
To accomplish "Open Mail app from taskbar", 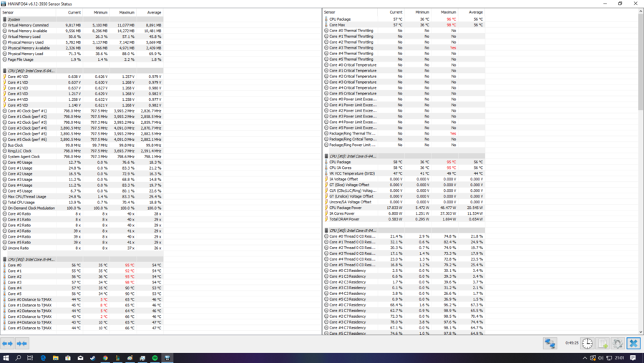I will (80, 358).
